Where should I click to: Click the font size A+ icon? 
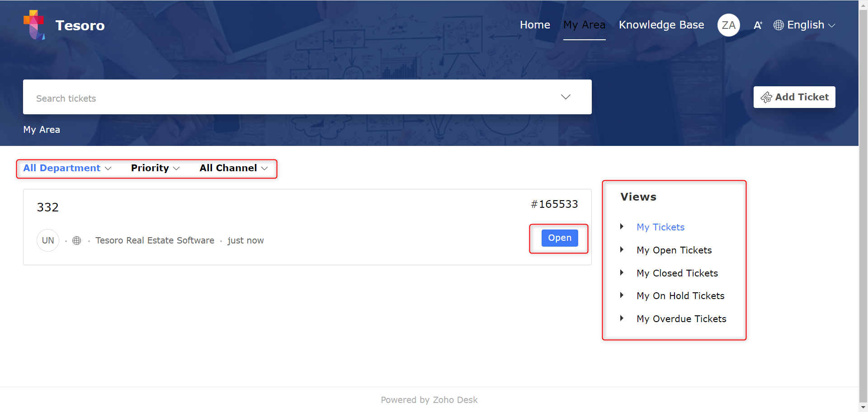point(758,25)
